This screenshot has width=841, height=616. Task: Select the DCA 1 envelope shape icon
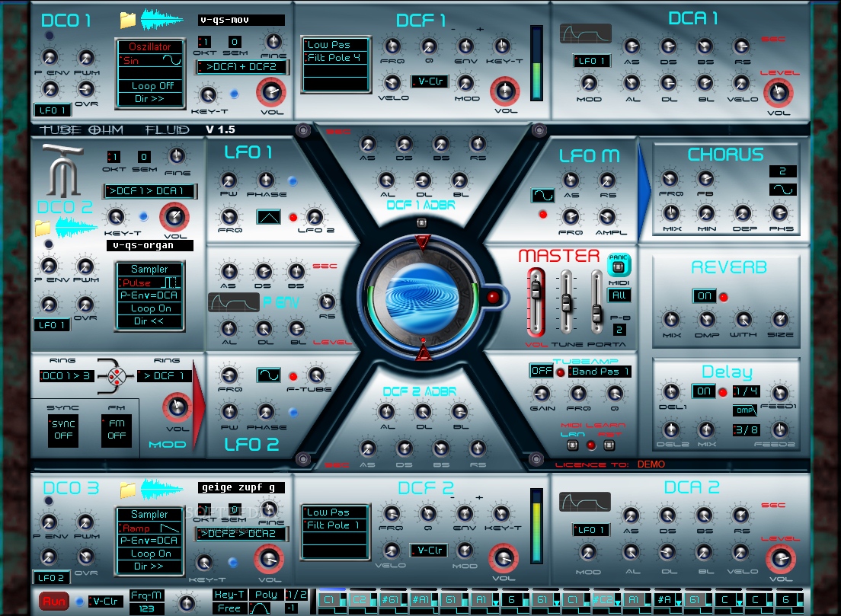click(x=586, y=34)
